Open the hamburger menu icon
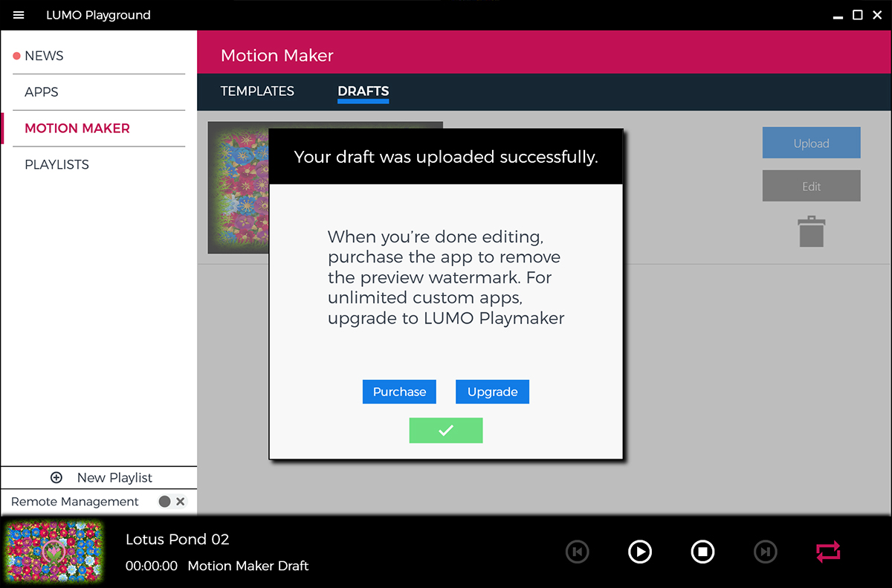This screenshot has height=588, width=892. (x=19, y=15)
